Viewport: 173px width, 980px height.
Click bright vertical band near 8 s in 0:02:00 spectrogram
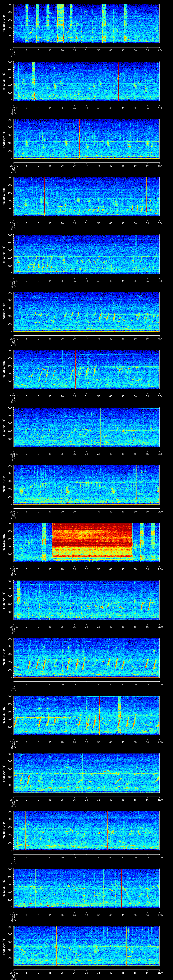point(33,81)
